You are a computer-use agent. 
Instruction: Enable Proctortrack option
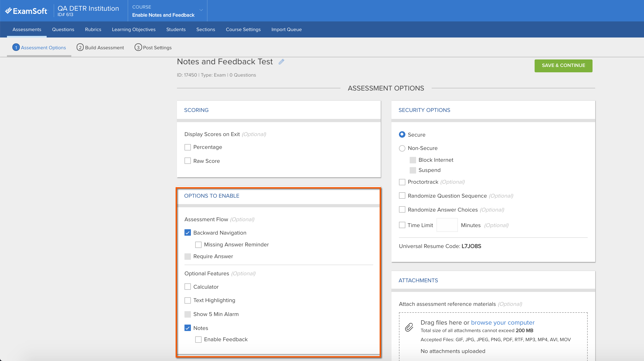[x=402, y=182]
